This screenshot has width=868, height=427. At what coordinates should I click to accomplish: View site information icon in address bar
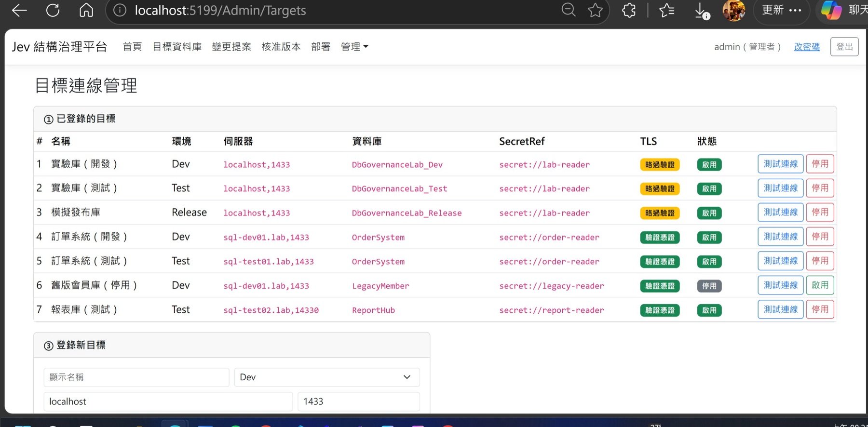point(120,10)
